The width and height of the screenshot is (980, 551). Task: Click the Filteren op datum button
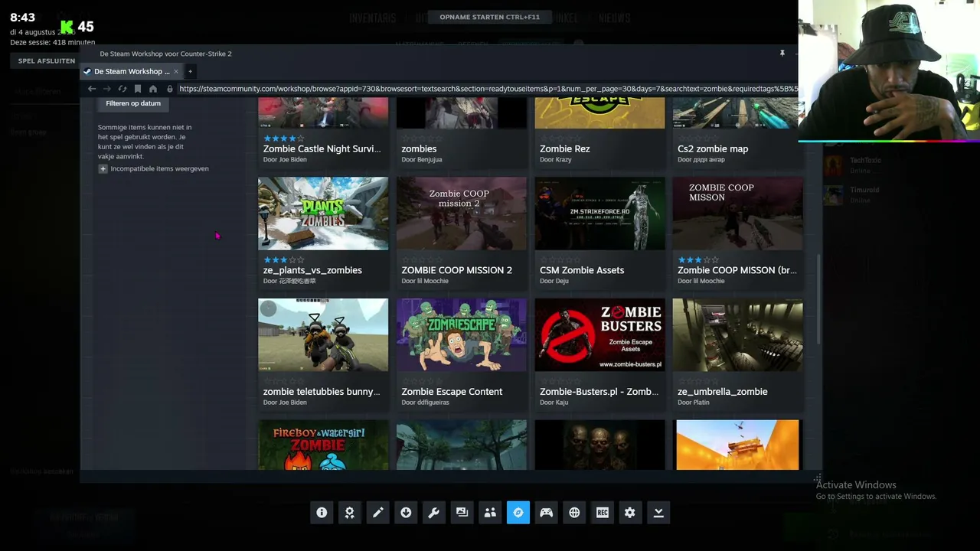(133, 103)
